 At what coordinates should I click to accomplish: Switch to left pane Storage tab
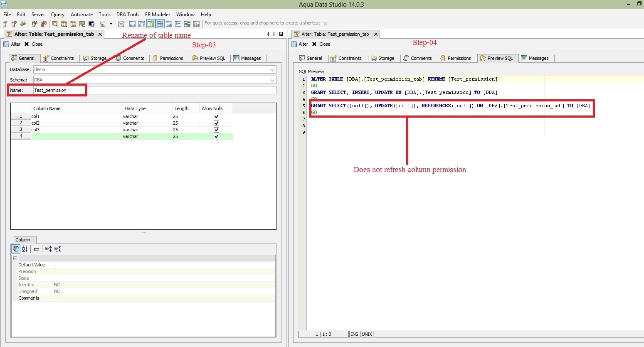pyautogui.click(x=95, y=58)
